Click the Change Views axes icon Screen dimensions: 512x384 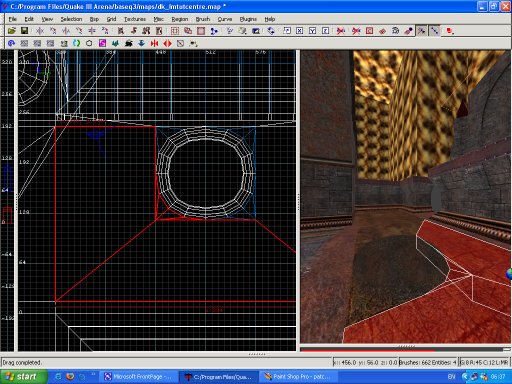coord(230,31)
